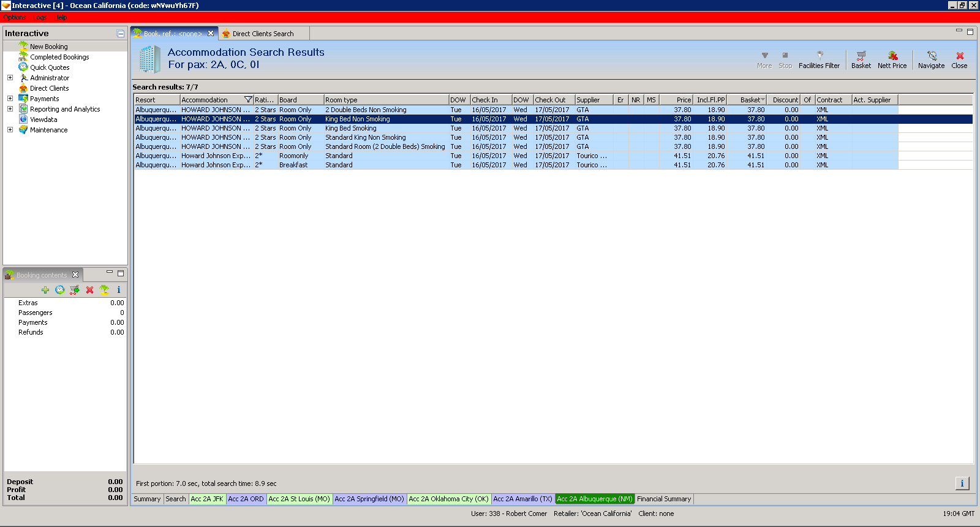
Task: Click the green plus icon in Booking contents
Action: pos(45,290)
